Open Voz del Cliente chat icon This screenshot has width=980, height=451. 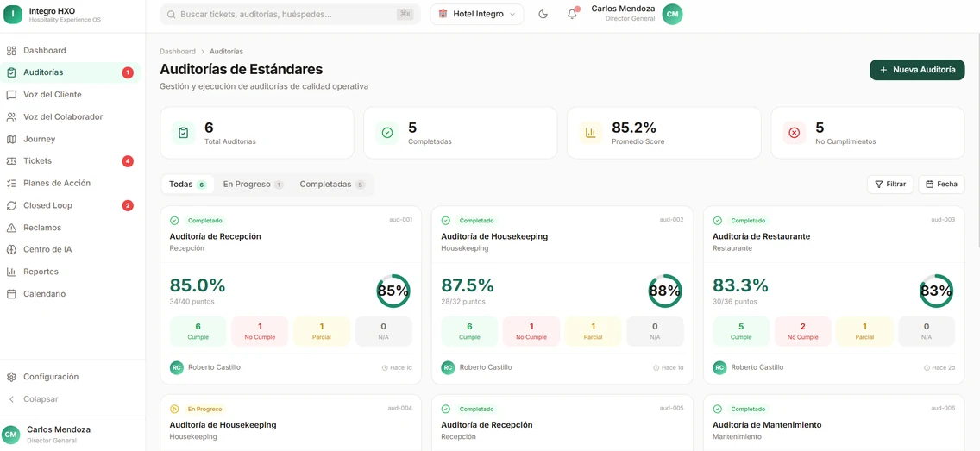coord(11,95)
